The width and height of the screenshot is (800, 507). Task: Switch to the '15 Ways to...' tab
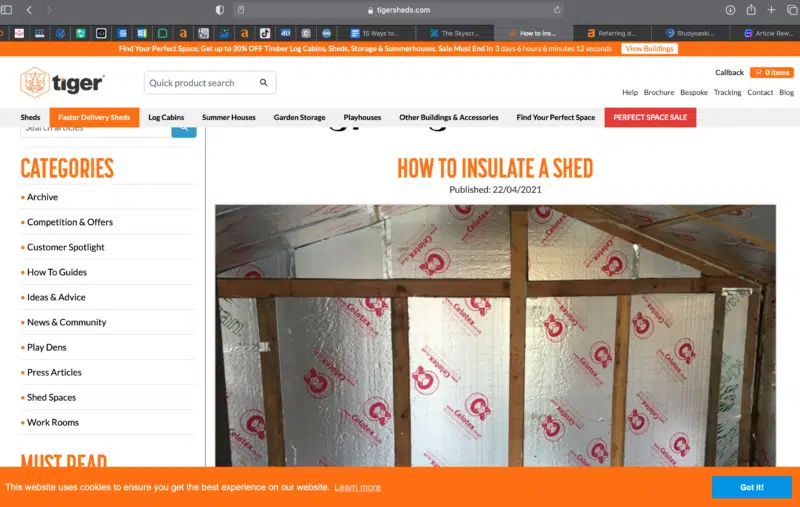(375, 33)
